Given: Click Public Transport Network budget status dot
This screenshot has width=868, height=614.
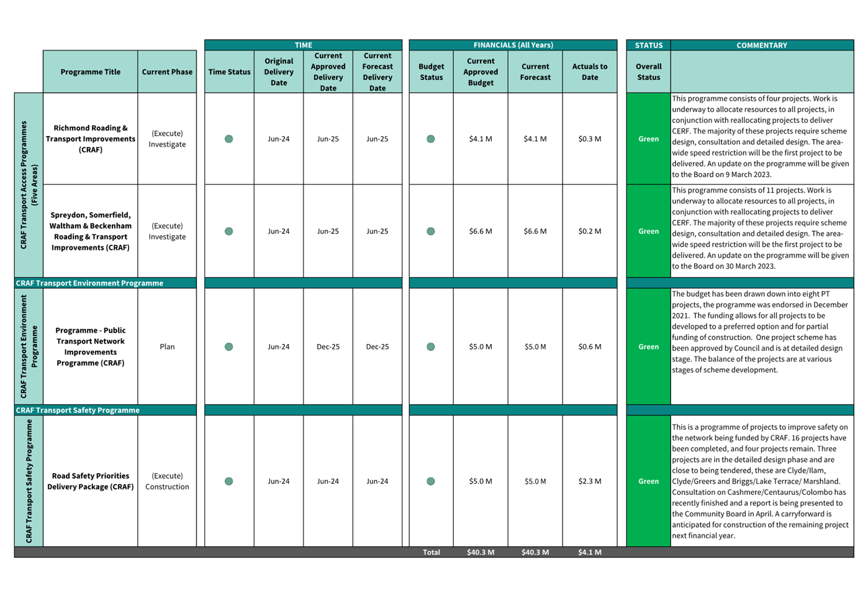Looking at the screenshot, I should pos(431,347).
